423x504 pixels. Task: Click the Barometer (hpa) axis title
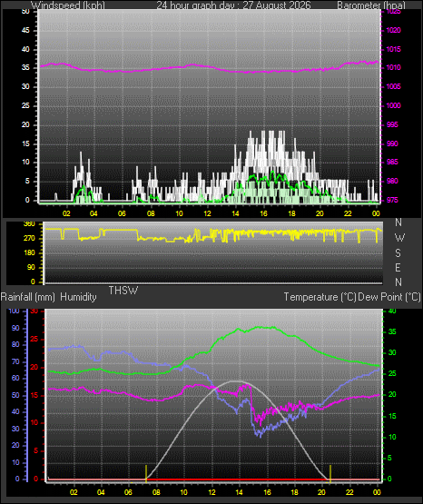click(371, 5)
